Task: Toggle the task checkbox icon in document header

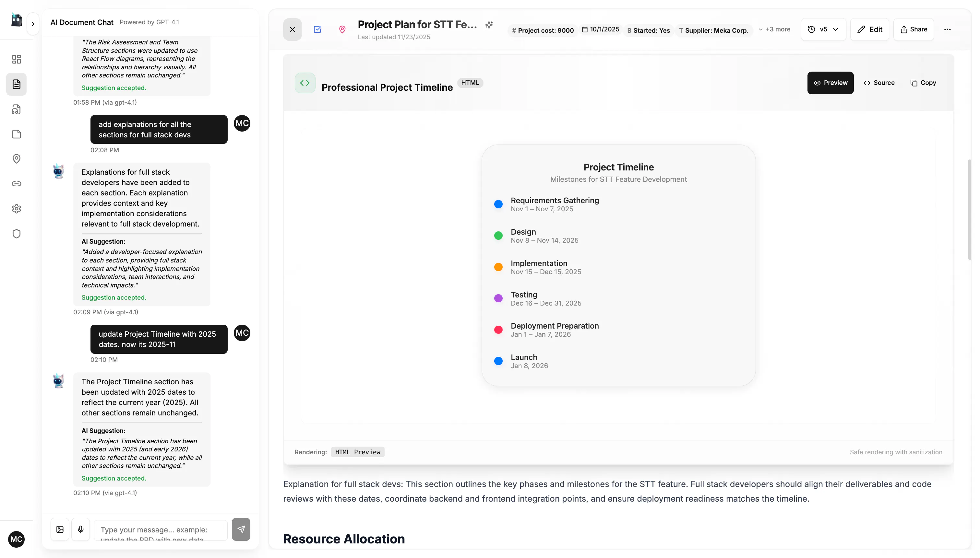Action: (x=317, y=29)
